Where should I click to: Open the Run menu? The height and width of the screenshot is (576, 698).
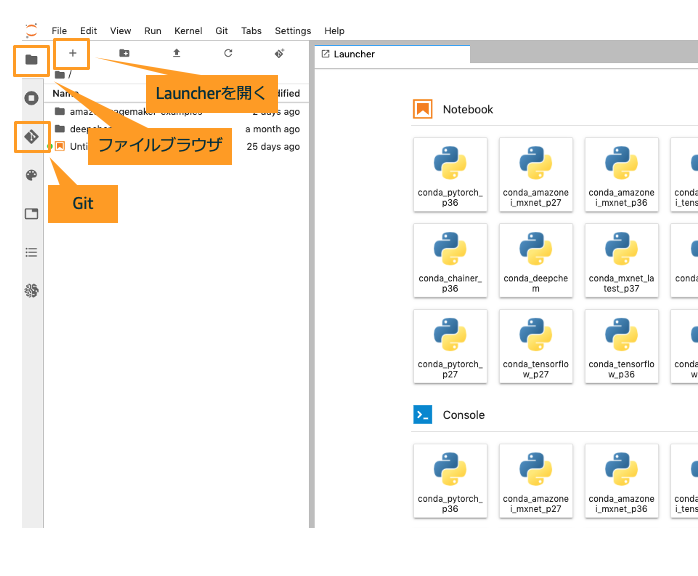[x=153, y=31]
